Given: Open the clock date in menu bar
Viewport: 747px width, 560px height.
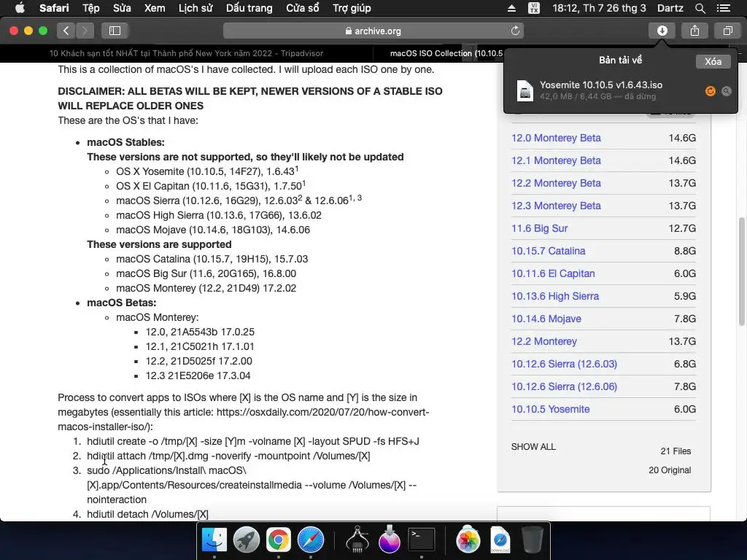Looking at the screenshot, I should coord(599,8).
